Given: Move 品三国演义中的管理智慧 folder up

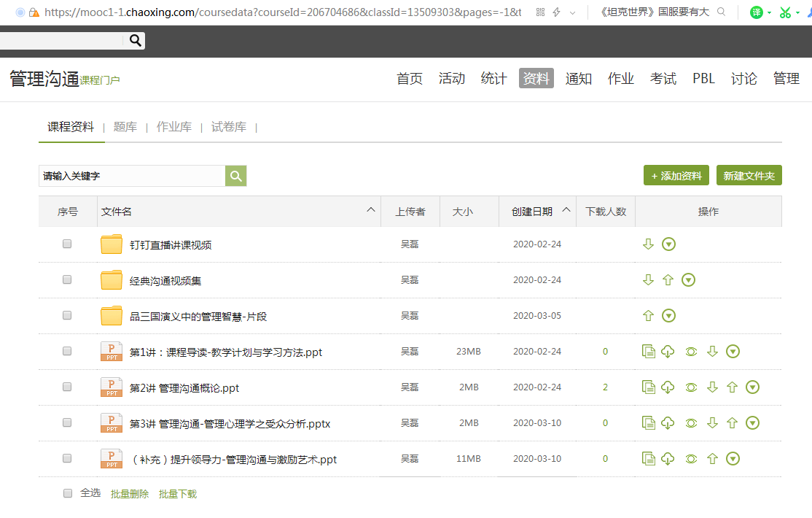Looking at the screenshot, I should tap(648, 316).
